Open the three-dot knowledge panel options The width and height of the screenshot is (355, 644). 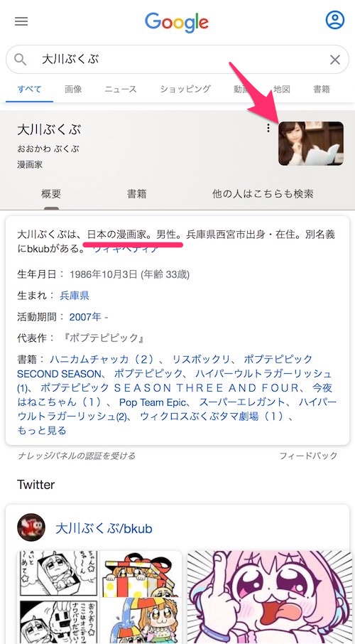coord(268,129)
